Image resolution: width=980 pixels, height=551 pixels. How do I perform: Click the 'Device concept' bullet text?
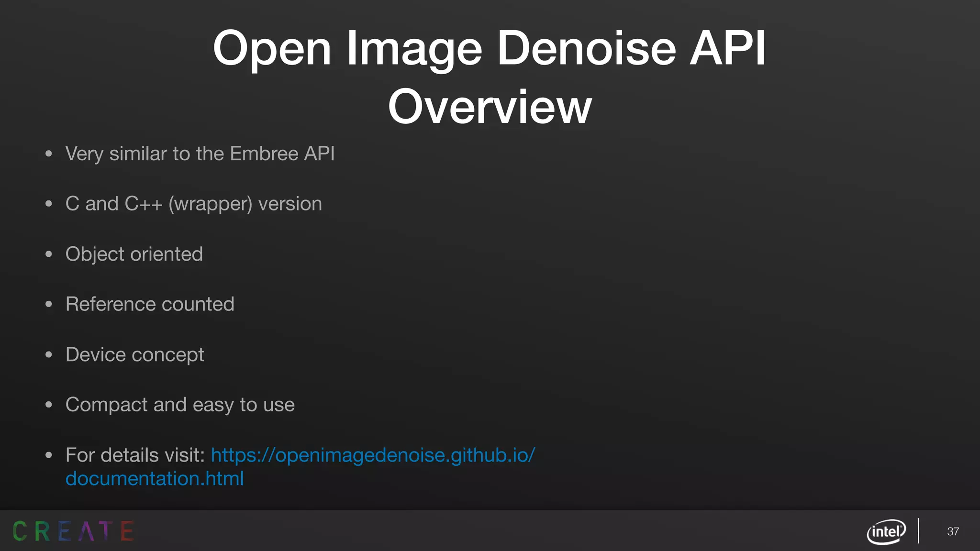click(135, 354)
